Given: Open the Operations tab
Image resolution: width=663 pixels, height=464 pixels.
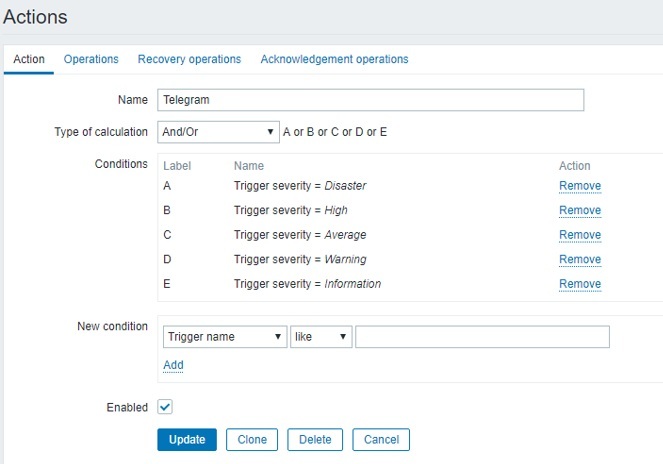Looking at the screenshot, I should (x=91, y=59).
